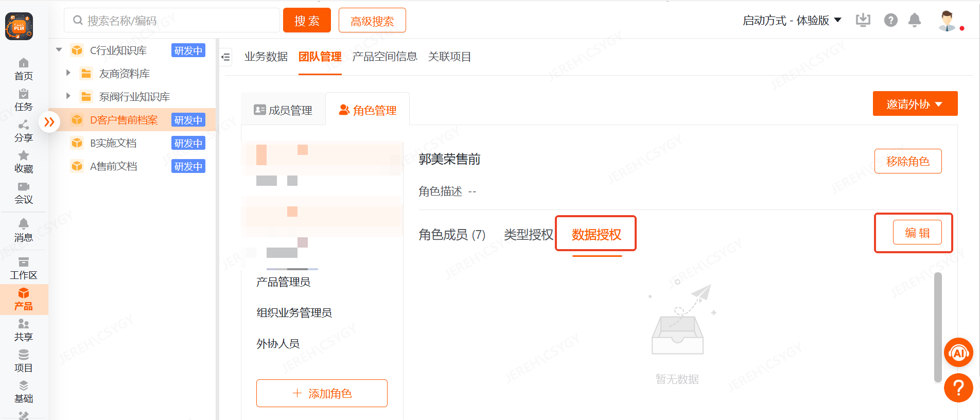980x420 pixels.
Task: Click the double-chevron expand sidebar button
Action: point(49,122)
